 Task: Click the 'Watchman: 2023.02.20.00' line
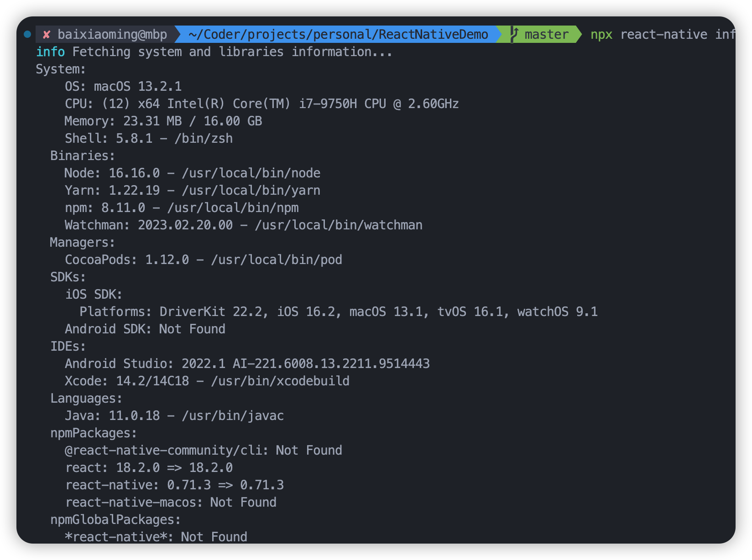244,225
